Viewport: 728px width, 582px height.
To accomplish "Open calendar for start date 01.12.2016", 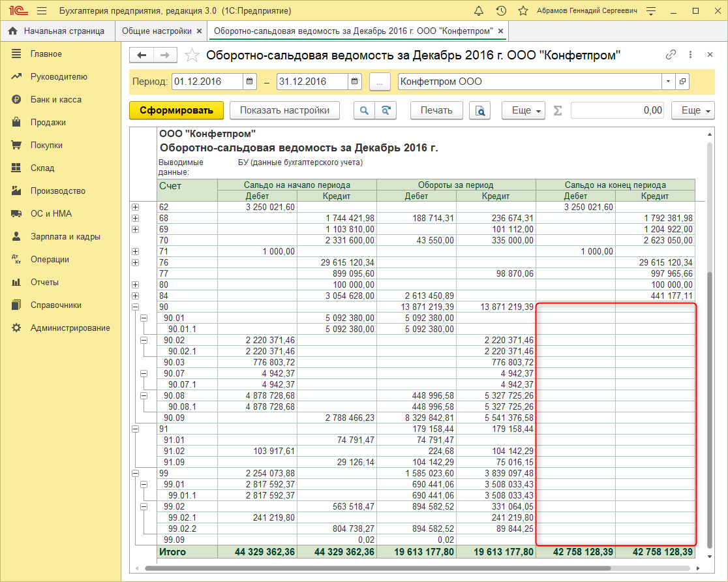I will pyautogui.click(x=250, y=82).
